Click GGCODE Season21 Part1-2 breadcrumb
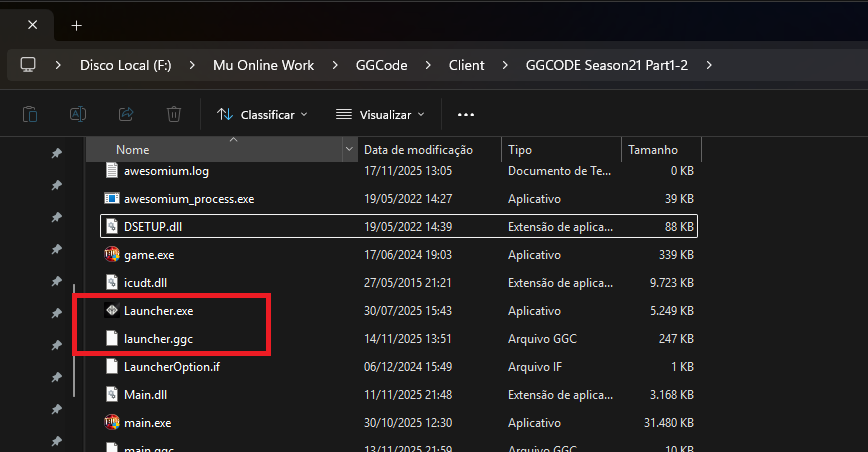Image resolution: width=868 pixels, height=452 pixels. [x=607, y=65]
